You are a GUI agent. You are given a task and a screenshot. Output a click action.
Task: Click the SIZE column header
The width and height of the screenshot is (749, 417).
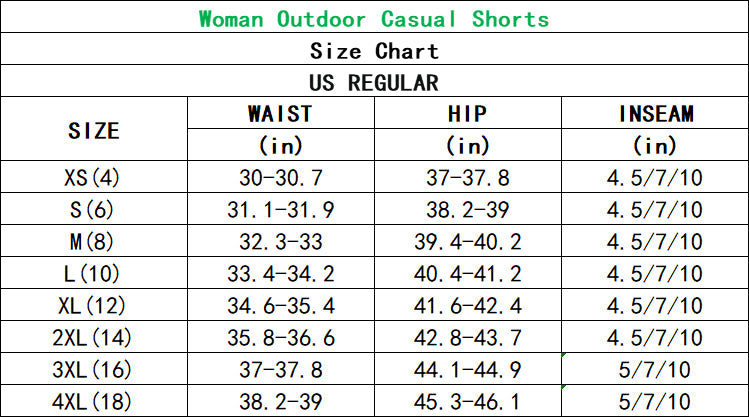(94, 130)
